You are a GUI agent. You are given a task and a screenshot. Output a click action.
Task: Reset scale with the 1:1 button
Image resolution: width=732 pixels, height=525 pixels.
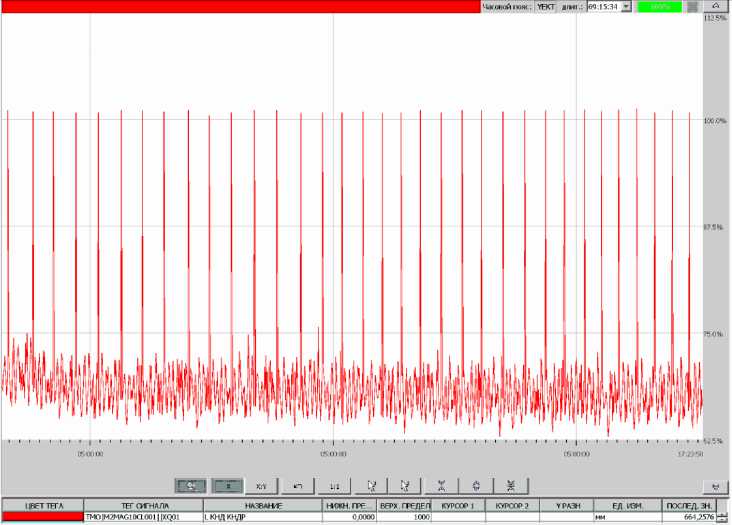(334, 485)
